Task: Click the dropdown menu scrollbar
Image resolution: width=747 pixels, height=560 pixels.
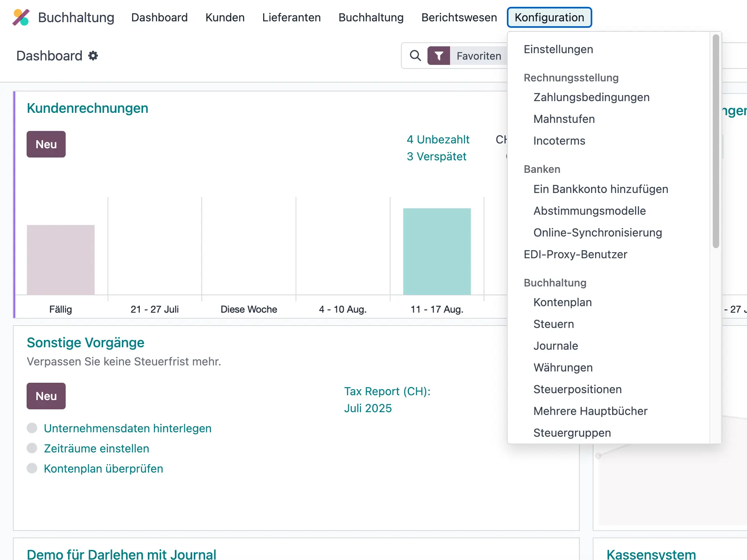Action: coord(715,141)
